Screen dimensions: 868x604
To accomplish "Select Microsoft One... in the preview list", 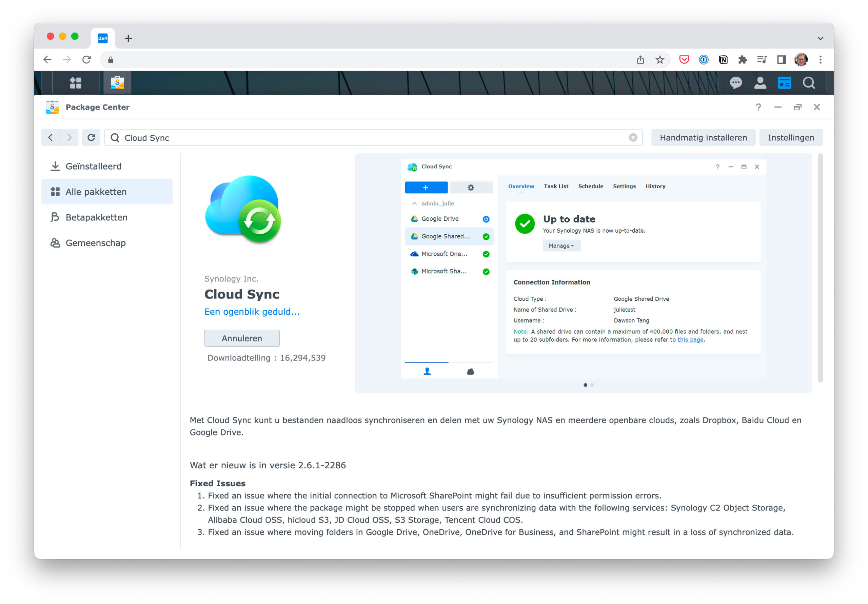I will 449,254.
